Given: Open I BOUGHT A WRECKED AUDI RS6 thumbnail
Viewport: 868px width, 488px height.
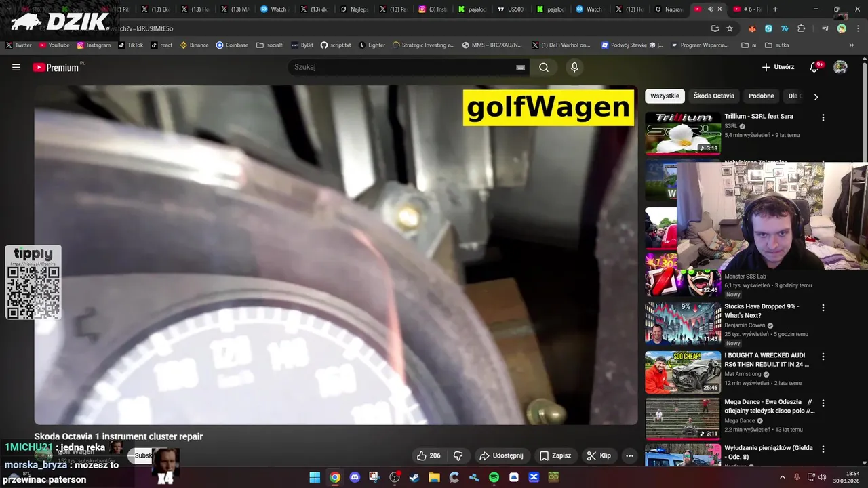Looking at the screenshot, I should coord(683,372).
